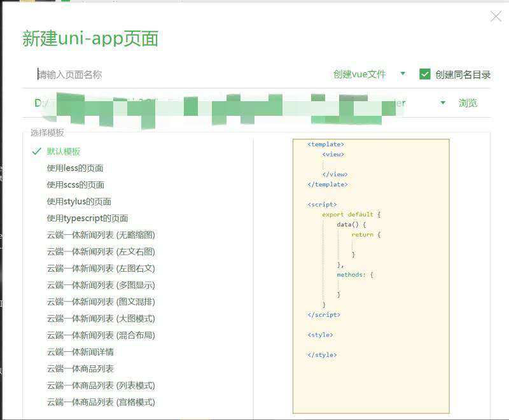Select 云端一体新闻列表 (多图显示) template

coord(101,285)
